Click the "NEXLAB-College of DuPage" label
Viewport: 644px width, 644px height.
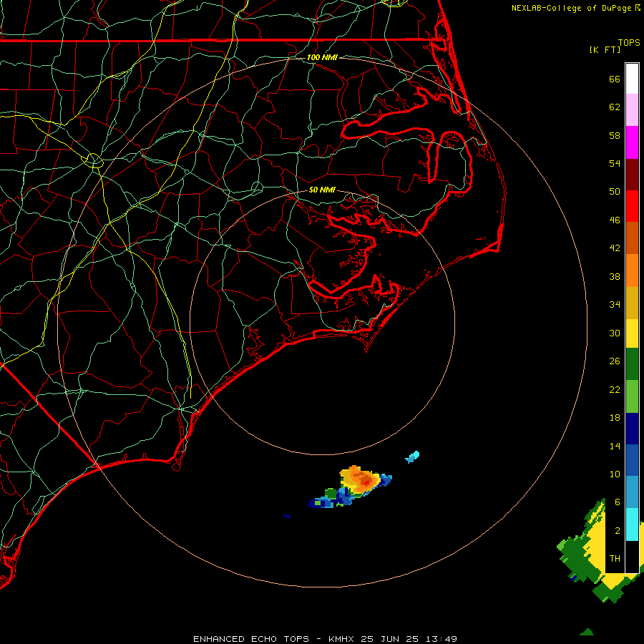pos(571,8)
